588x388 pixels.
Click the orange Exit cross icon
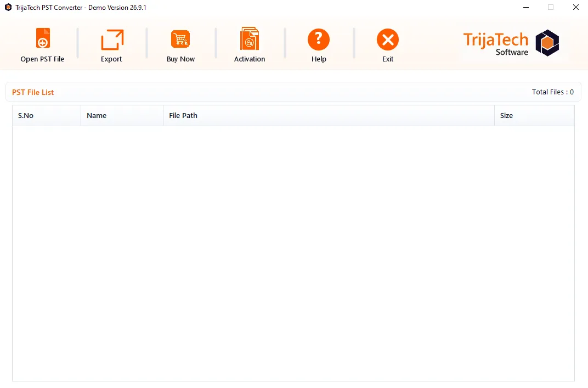point(387,40)
